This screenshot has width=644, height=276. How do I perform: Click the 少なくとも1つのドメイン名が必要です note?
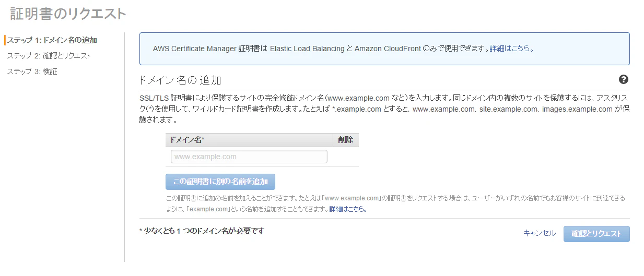click(202, 231)
